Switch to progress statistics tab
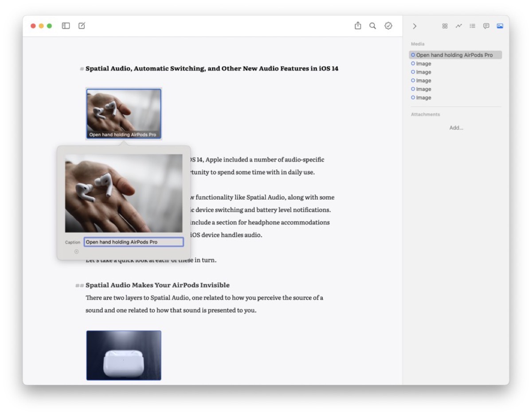The image size is (532, 415). (458, 26)
